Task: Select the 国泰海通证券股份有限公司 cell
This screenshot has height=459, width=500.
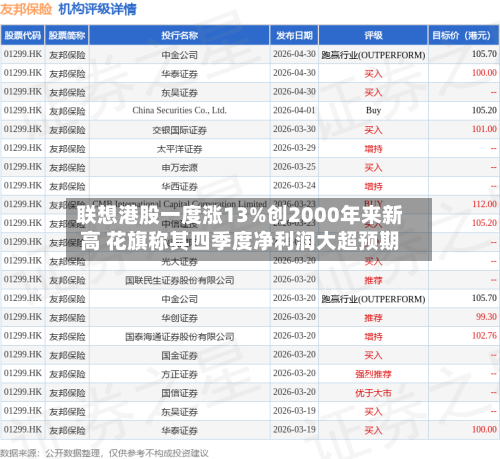Action: coord(179,336)
